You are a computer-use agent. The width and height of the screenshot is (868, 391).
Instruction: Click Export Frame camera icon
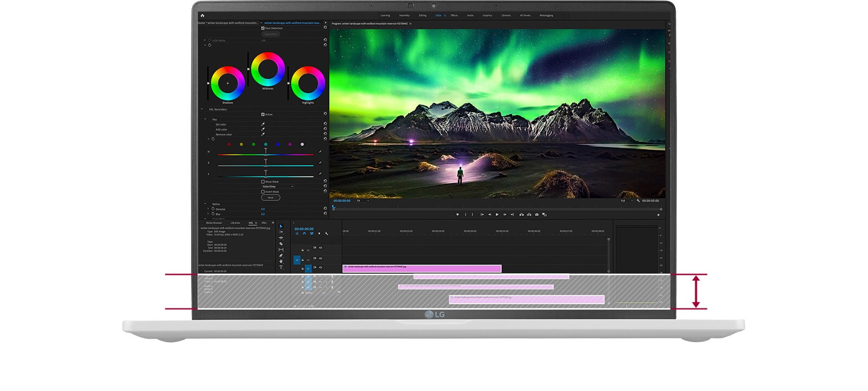[x=537, y=215]
